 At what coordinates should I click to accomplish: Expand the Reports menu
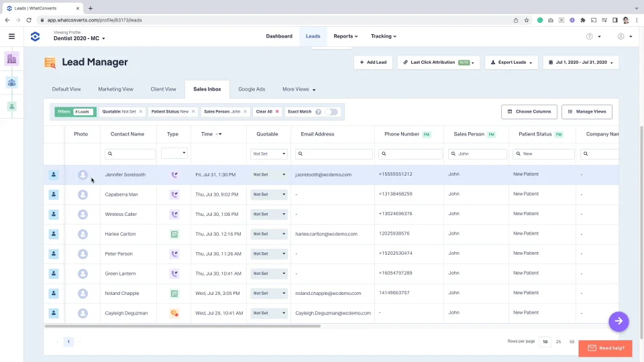[345, 36]
